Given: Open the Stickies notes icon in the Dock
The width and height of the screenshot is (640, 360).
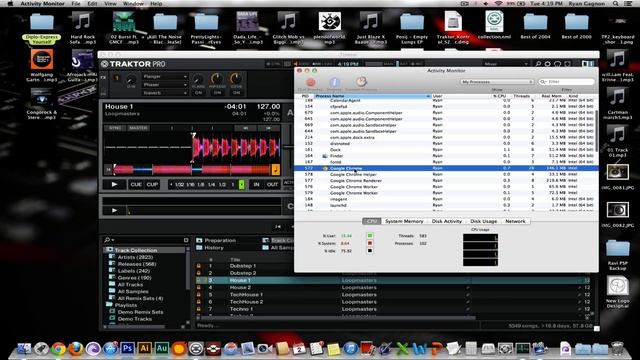Looking at the screenshot, I should tap(333, 349).
